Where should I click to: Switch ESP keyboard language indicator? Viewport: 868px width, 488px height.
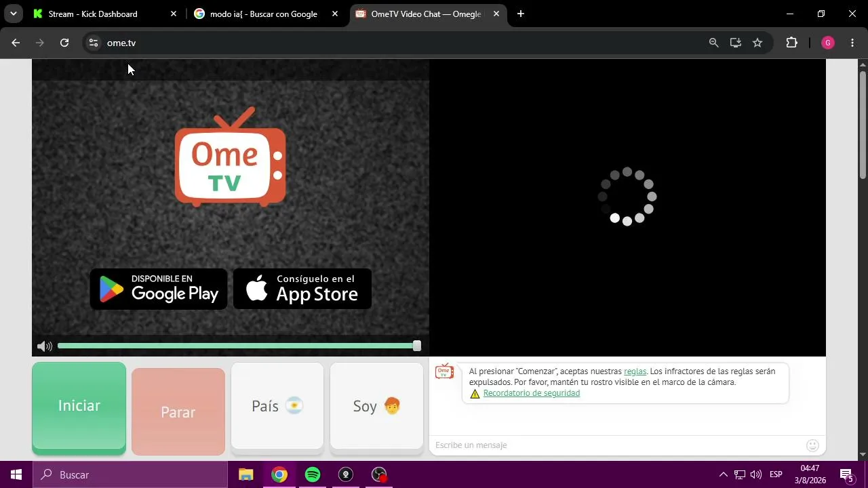776,474
